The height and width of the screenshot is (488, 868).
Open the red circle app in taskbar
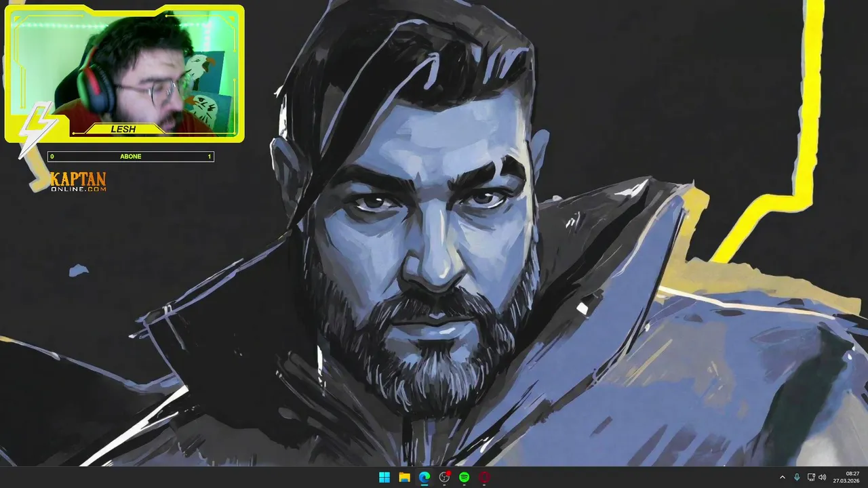pos(484,477)
